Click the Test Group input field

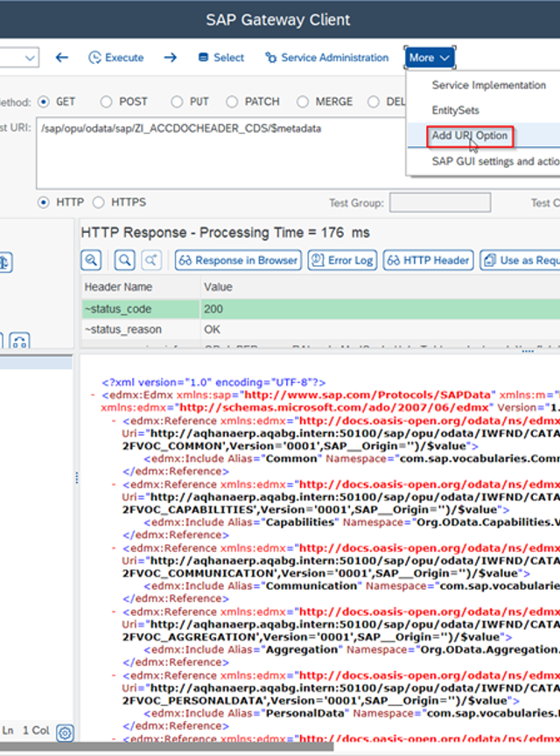point(440,202)
